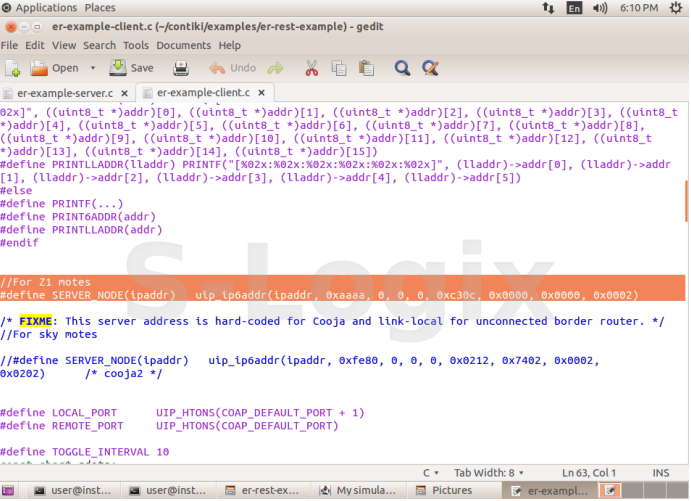Click the Ln 63, Col 1 status indicator
The height and width of the screenshot is (501, 691).
(x=588, y=473)
